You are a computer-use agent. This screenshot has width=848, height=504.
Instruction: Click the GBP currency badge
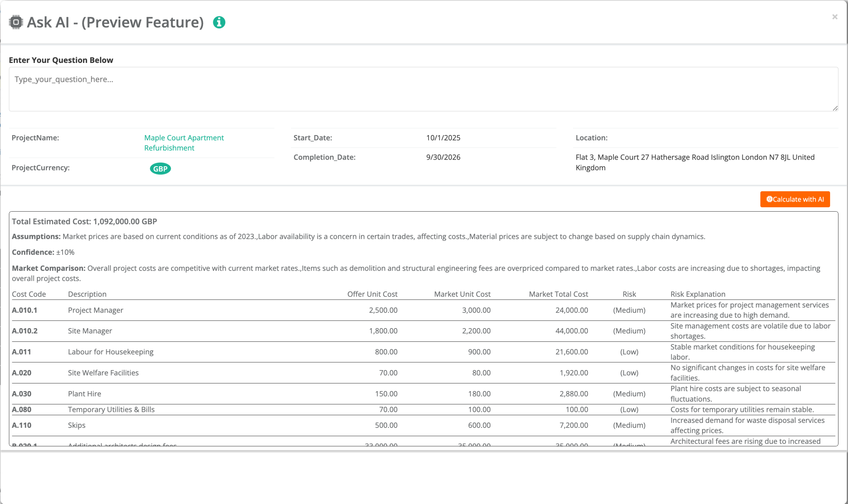point(160,169)
